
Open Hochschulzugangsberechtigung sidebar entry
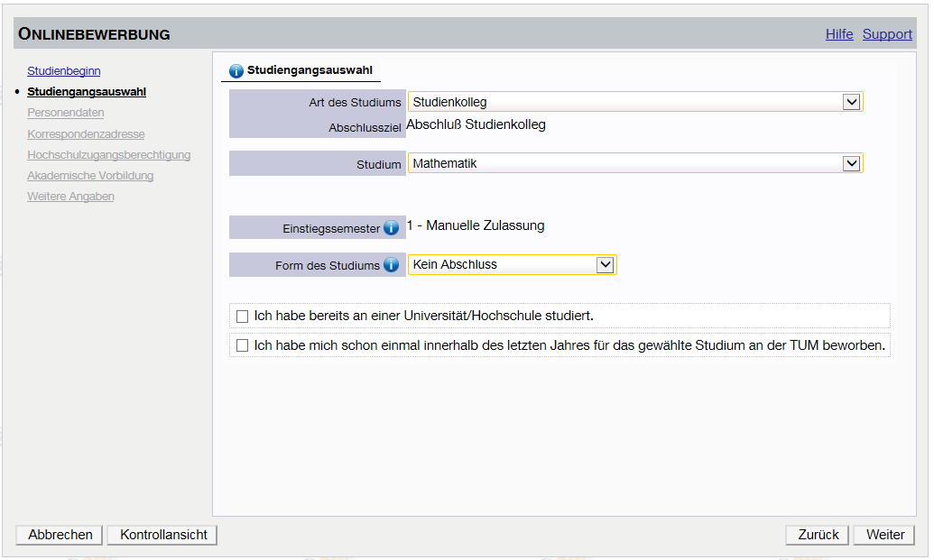click(x=108, y=155)
